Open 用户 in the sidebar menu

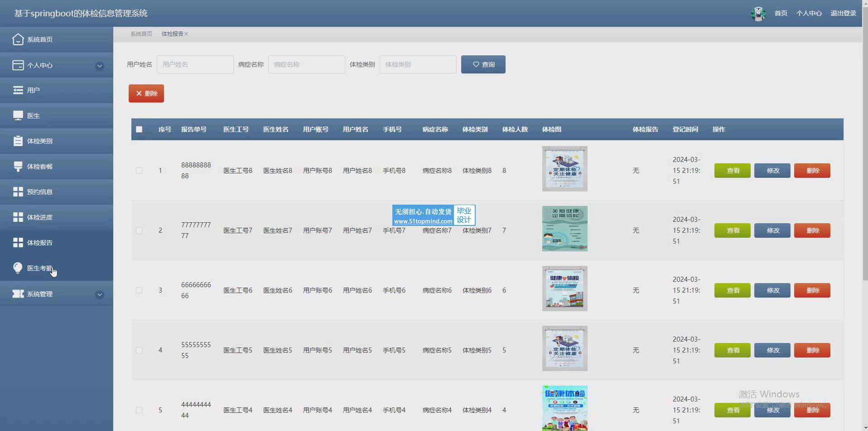57,90
